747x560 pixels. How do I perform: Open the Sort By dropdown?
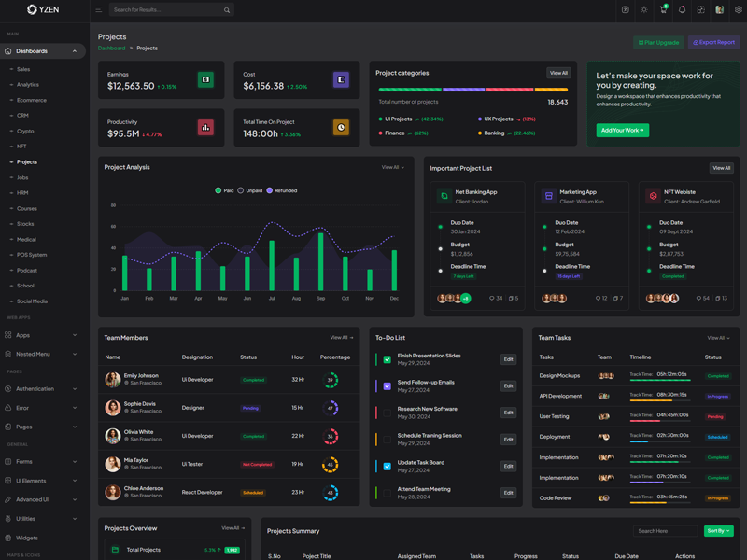718,531
